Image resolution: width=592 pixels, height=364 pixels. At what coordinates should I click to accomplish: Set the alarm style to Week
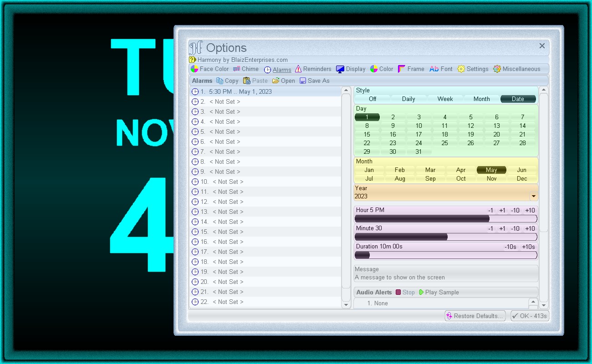pyautogui.click(x=445, y=99)
